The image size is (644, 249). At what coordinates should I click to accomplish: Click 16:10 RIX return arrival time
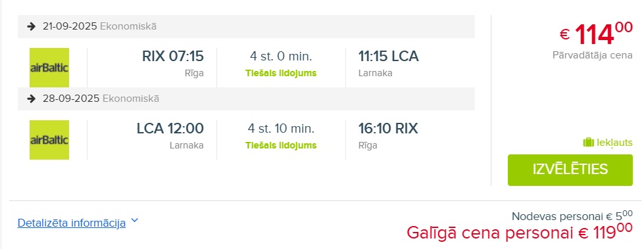coord(388,128)
